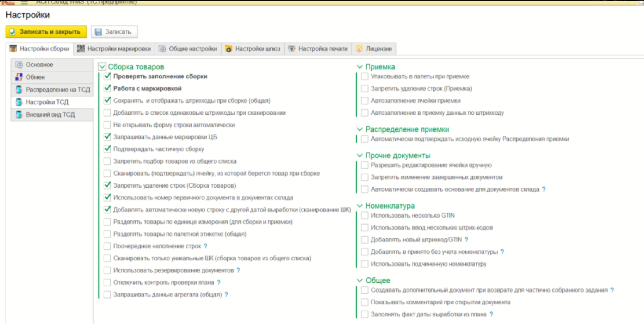Click the Настройки heading text

(x=28, y=15)
